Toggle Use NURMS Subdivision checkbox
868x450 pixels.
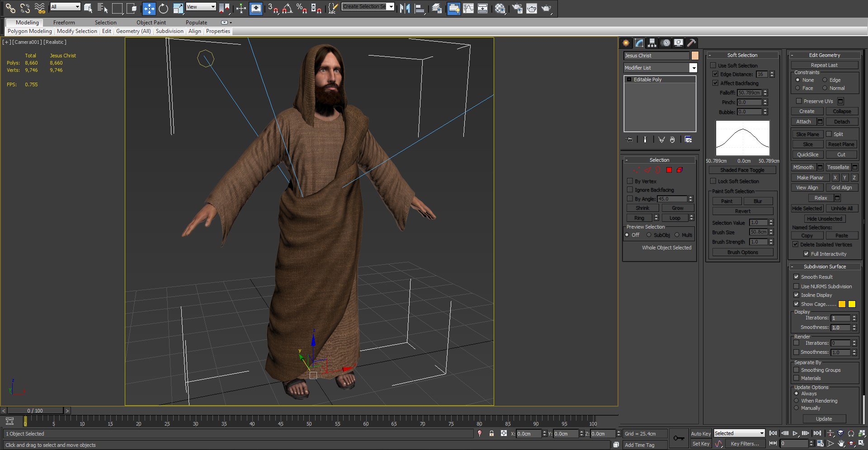[796, 286]
